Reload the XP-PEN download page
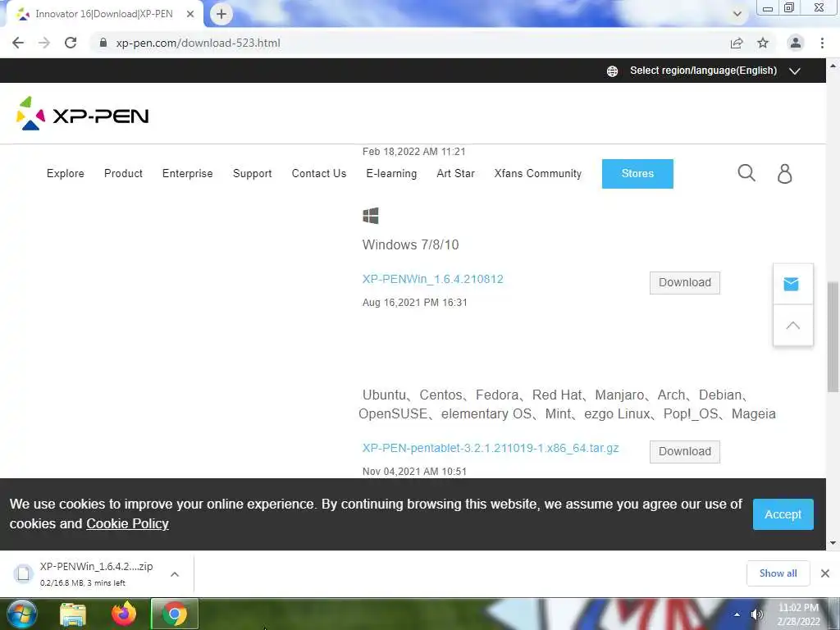This screenshot has width=840, height=630. (71, 43)
